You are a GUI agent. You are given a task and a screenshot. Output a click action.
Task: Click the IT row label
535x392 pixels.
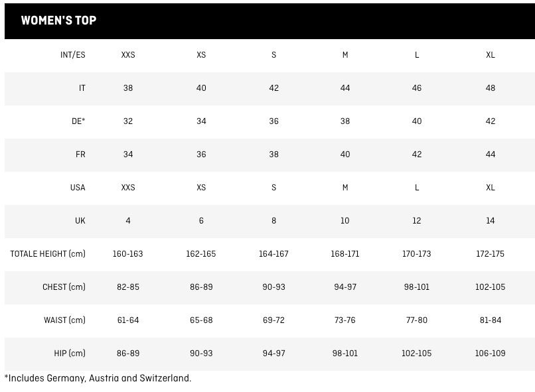(x=82, y=88)
